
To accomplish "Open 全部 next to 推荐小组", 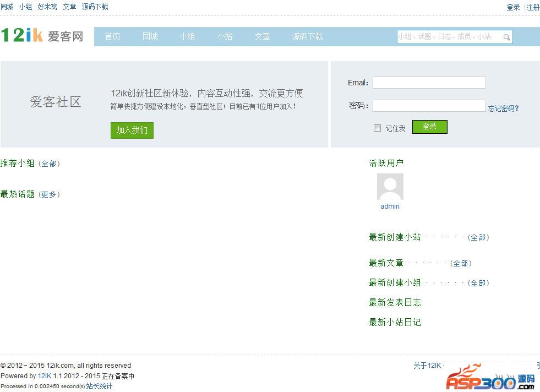I will click(x=49, y=164).
